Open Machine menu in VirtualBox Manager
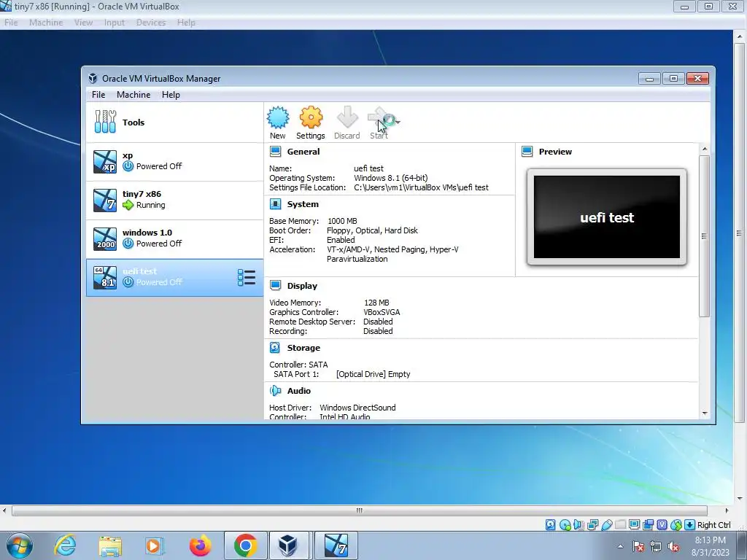 133,95
